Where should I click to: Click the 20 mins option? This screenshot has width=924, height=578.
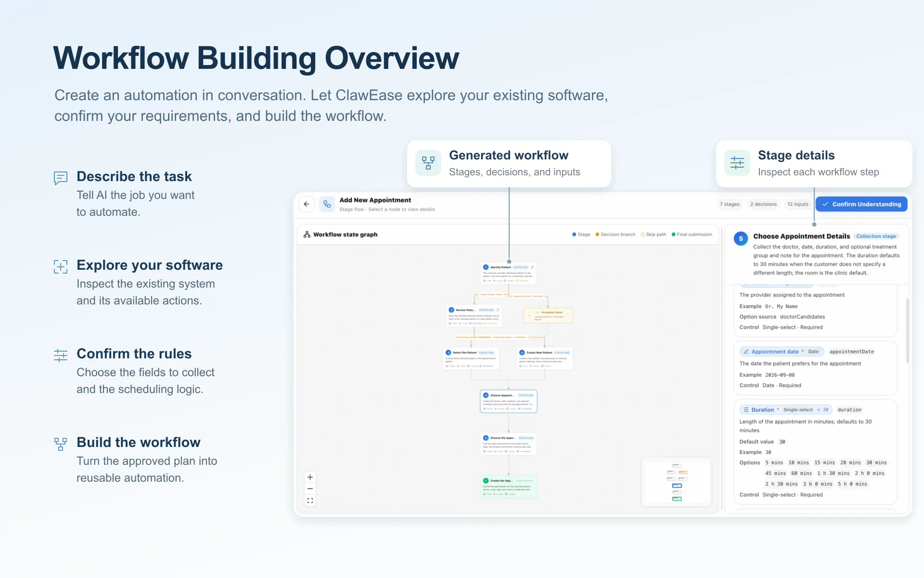[x=850, y=463]
